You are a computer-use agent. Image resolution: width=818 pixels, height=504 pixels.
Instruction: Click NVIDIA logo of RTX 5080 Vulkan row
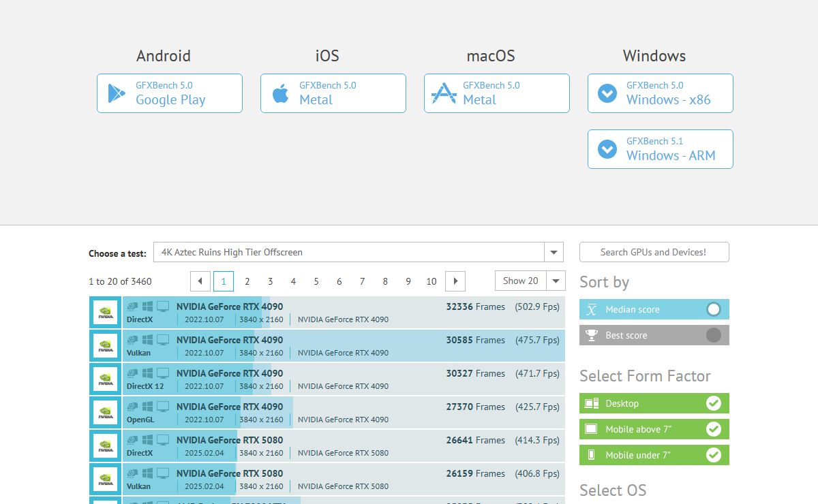coord(106,479)
